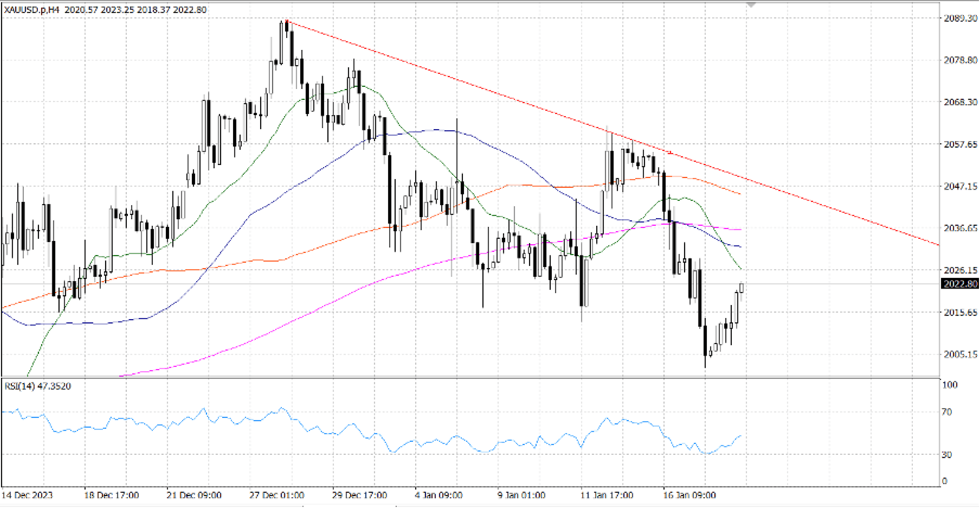The height and width of the screenshot is (508, 980).
Task: Click the XAUUSD.p,H4 chart title text
Action: pos(32,10)
